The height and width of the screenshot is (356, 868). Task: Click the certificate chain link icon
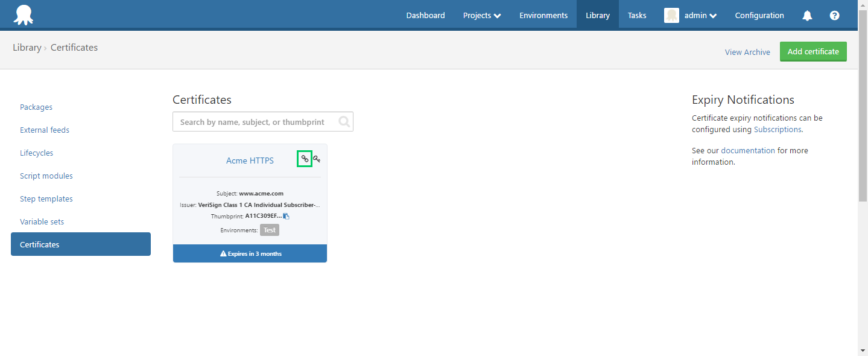[305, 159]
